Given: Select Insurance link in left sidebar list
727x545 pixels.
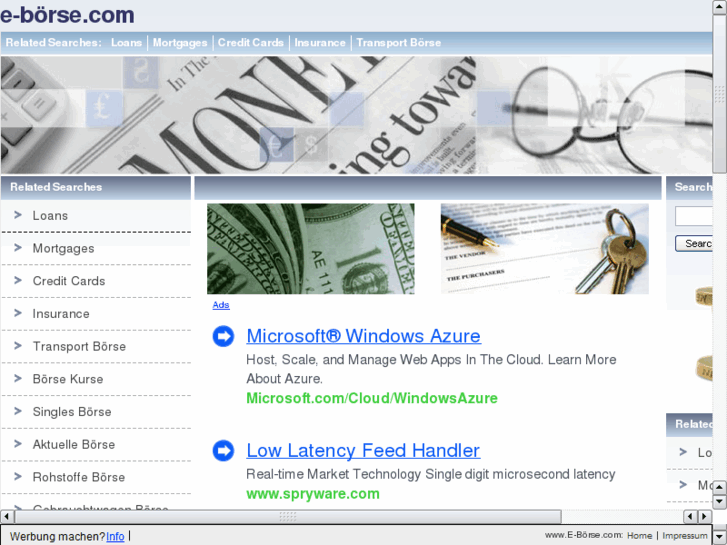Looking at the screenshot, I should pos(61,314).
